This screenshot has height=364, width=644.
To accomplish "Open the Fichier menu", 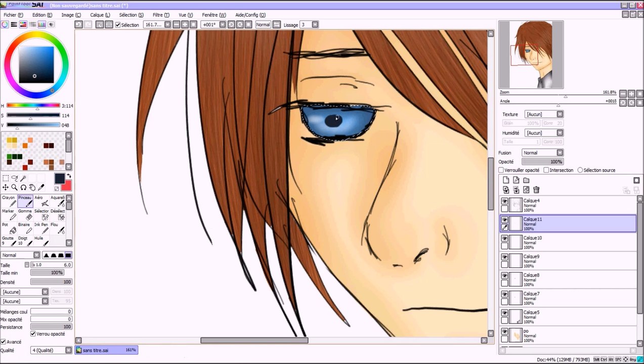I will pos(13,15).
